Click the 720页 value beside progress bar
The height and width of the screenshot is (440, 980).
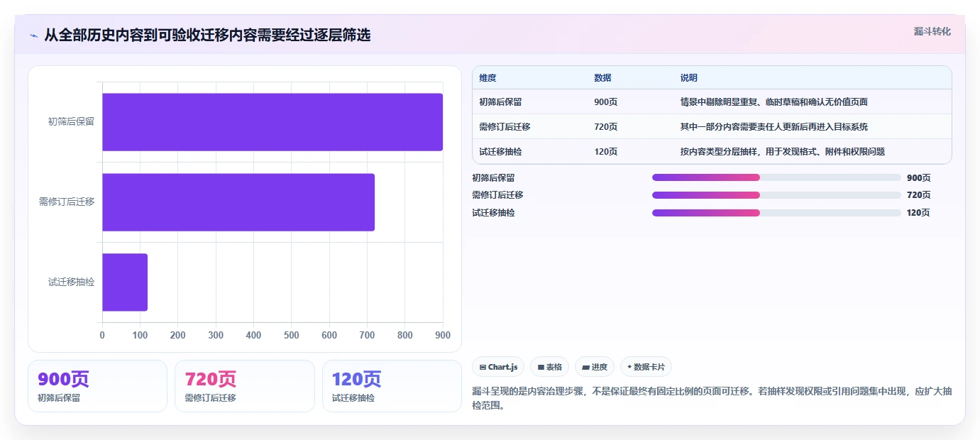coord(918,195)
